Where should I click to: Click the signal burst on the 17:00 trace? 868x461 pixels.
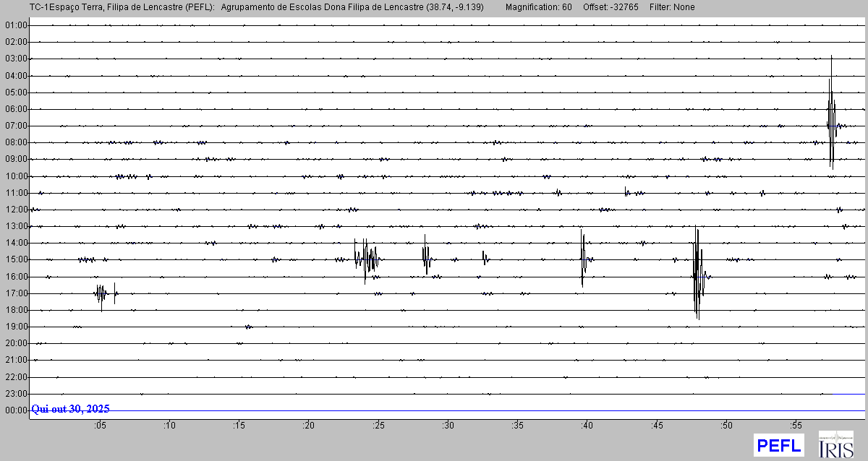101,293
